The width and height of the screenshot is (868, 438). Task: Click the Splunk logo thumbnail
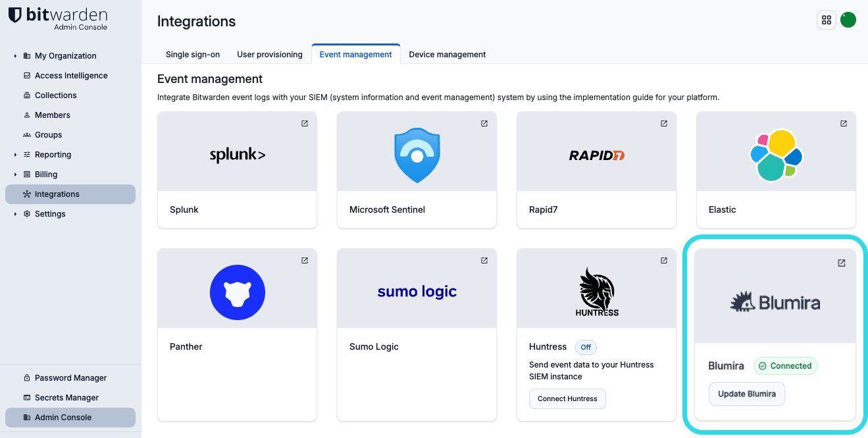coord(238,155)
